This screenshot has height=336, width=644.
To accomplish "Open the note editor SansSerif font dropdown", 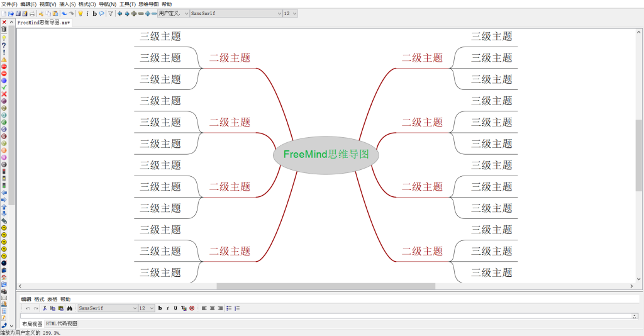I will coord(108,308).
